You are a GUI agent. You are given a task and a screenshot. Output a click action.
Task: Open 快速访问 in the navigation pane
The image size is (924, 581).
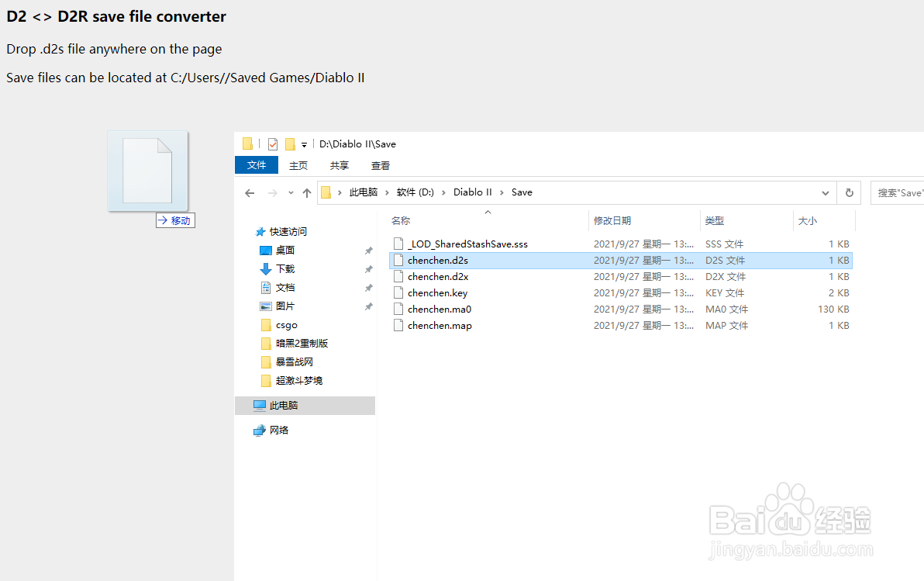288,232
